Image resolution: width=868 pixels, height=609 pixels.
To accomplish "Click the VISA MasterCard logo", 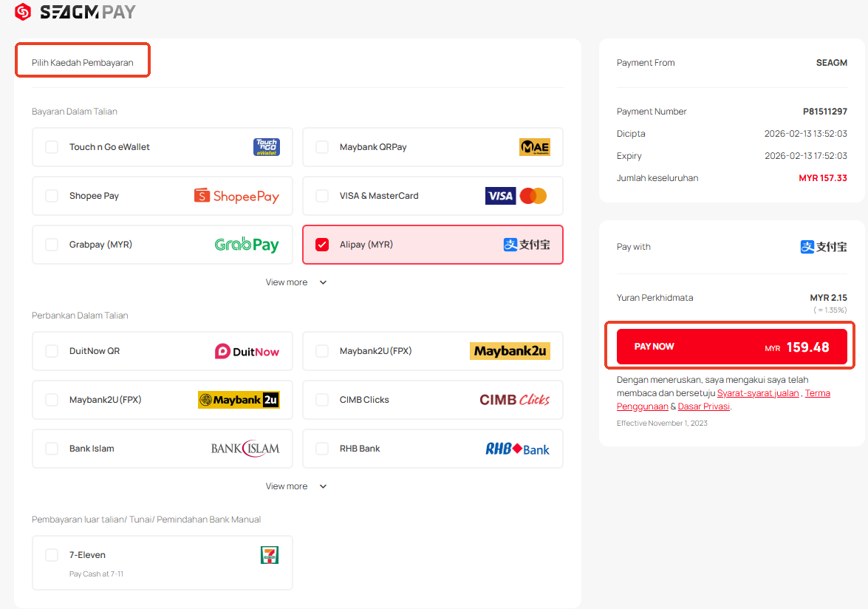I will pos(516,196).
